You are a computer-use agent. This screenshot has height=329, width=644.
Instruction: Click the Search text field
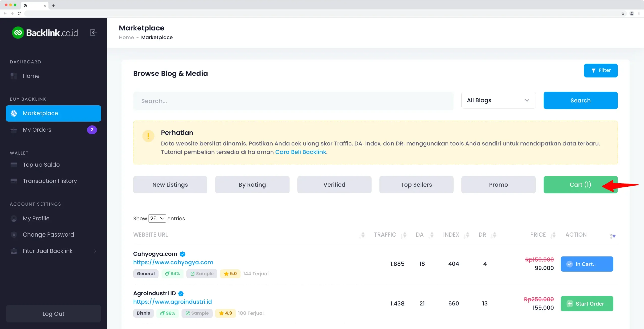click(x=293, y=101)
